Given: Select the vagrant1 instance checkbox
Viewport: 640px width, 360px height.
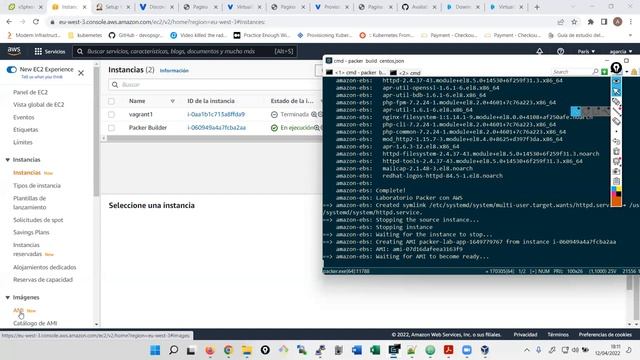Looking at the screenshot, I should pyautogui.click(x=111, y=114).
